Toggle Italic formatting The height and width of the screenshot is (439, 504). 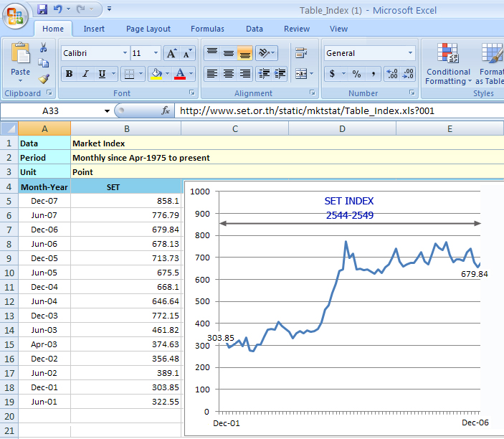(x=85, y=74)
